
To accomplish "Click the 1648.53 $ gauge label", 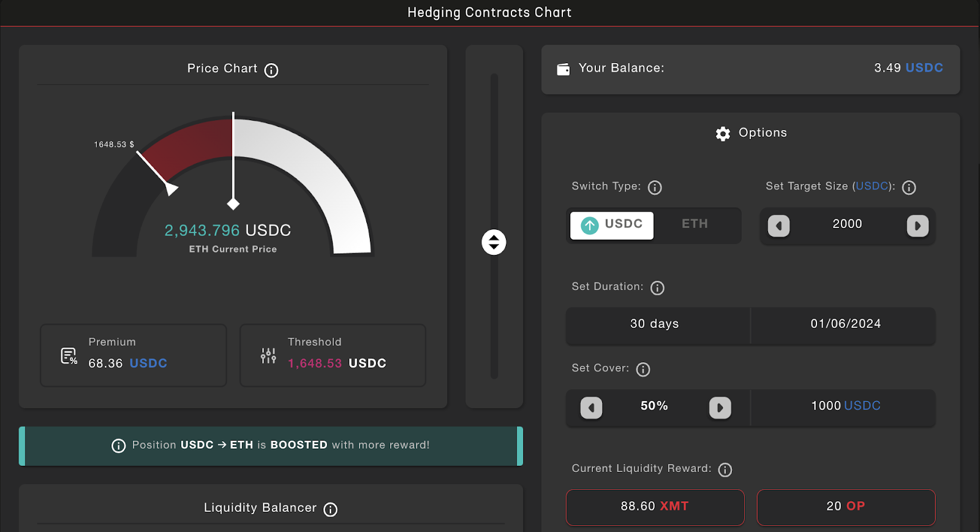I will click(114, 145).
